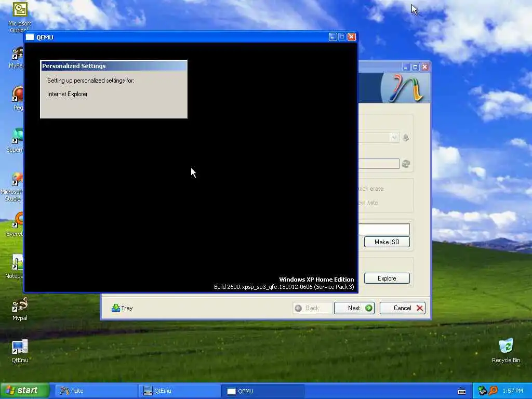Open nLite device dropdown arrow

394,137
